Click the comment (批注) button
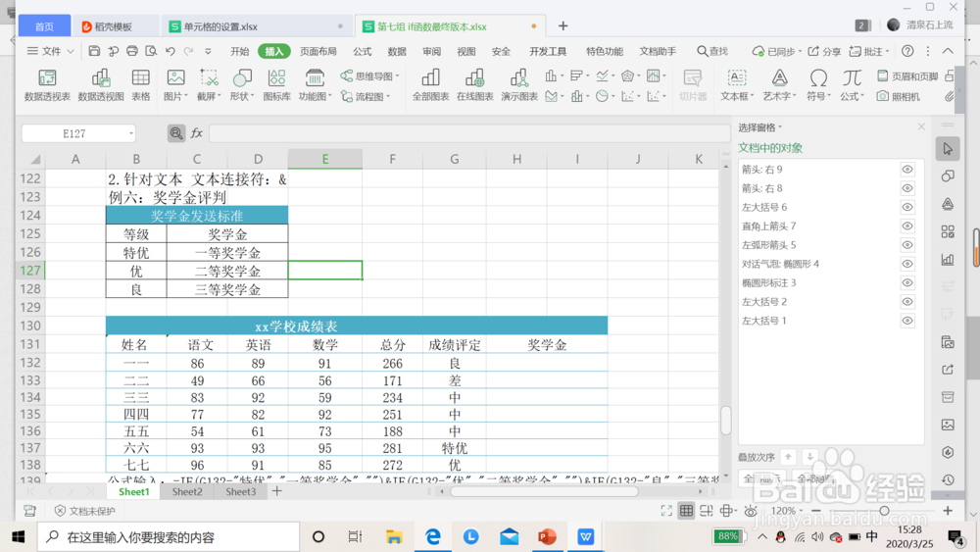This screenshot has width=980, height=552. click(x=869, y=51)
